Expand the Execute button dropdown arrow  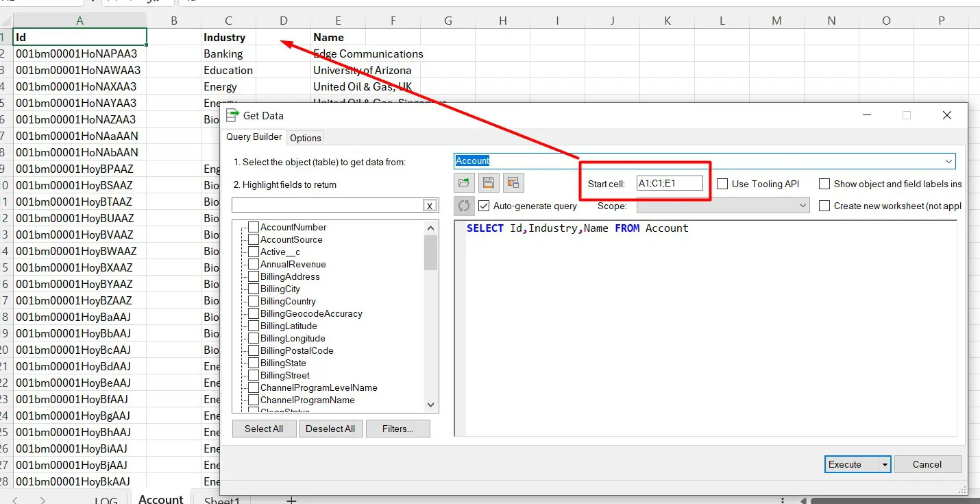(x=885, y=464)
